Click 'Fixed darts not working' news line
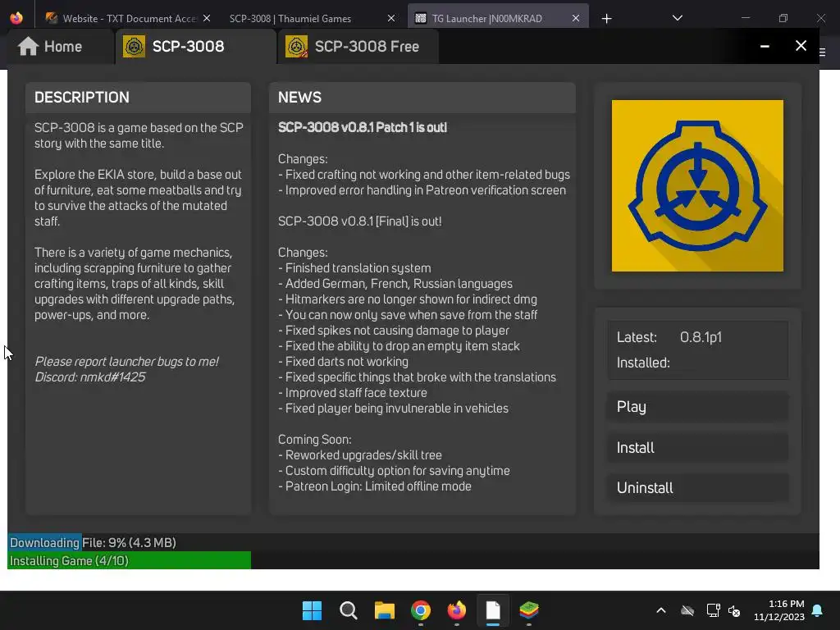The height and width of the screenshot is (630, 840). pos(343,362)
